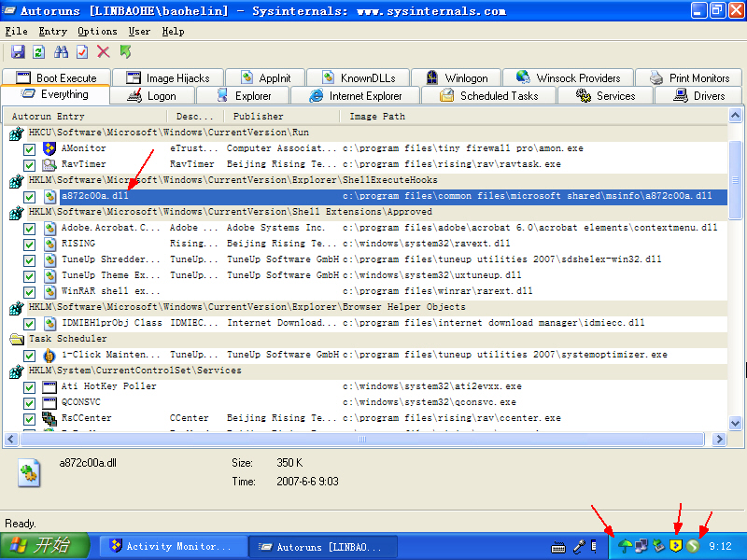Image resolution: width=747 pixels, height=560 pixels.
Task: Click the WinRAR shell ex entry icon
Action: click(49, 291)
